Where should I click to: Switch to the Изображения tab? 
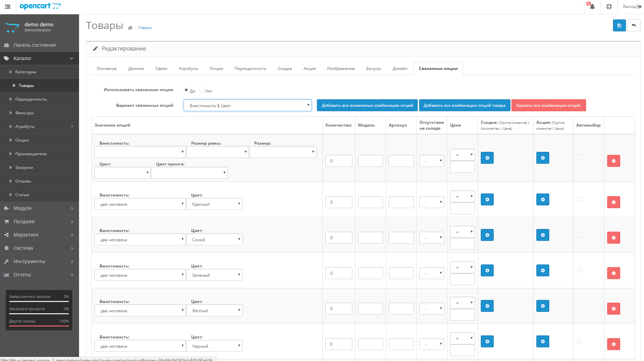click(340, 69)
